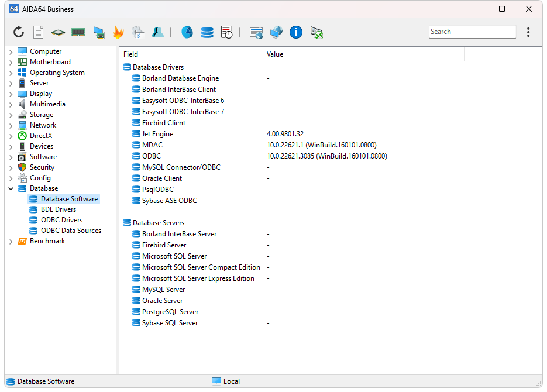Select the Microsoft SQL Server row
This screenshot has width=547, height=392.
pos(174,256)
